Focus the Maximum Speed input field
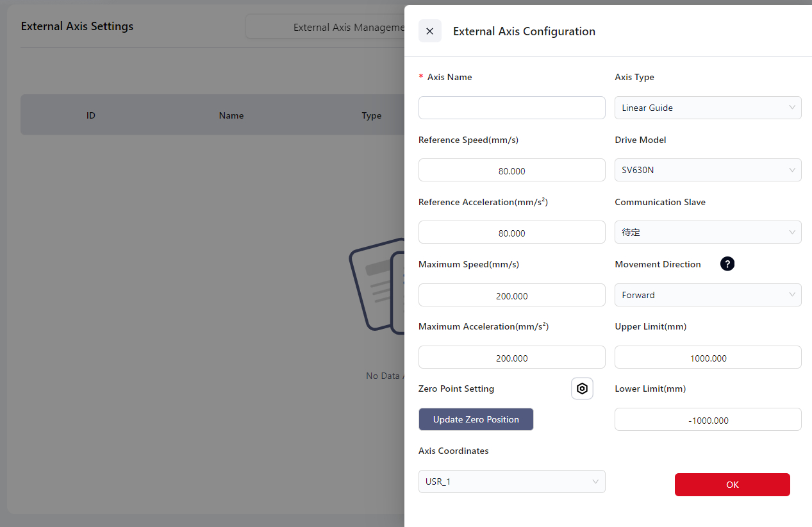The image size is (812, 527). pyautogui.click(x=511, y=296)
